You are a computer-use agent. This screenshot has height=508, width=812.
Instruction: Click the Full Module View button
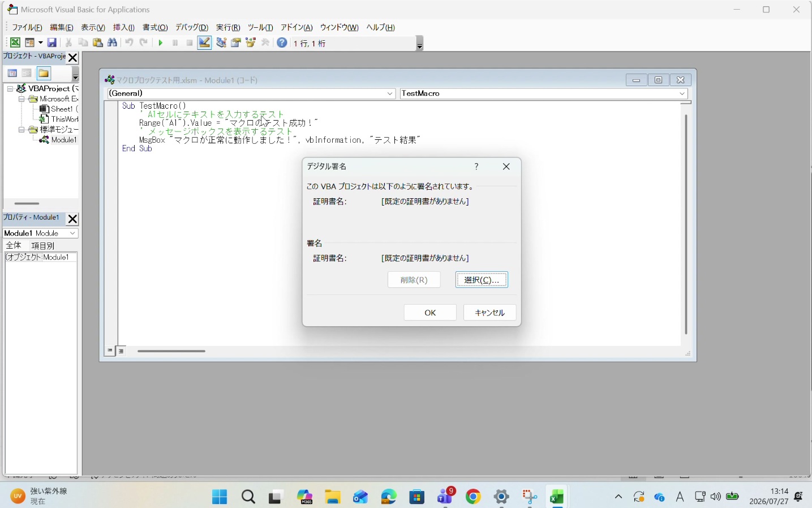(121, 351)
